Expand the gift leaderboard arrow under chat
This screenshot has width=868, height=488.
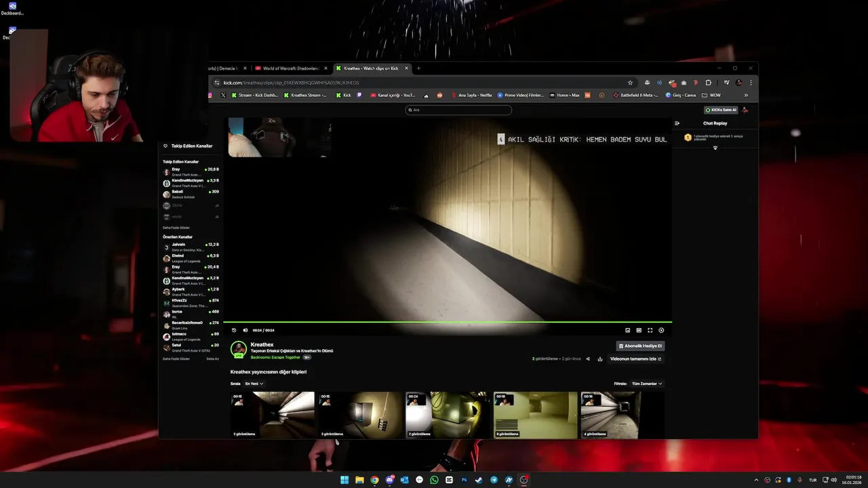(715, 148)
